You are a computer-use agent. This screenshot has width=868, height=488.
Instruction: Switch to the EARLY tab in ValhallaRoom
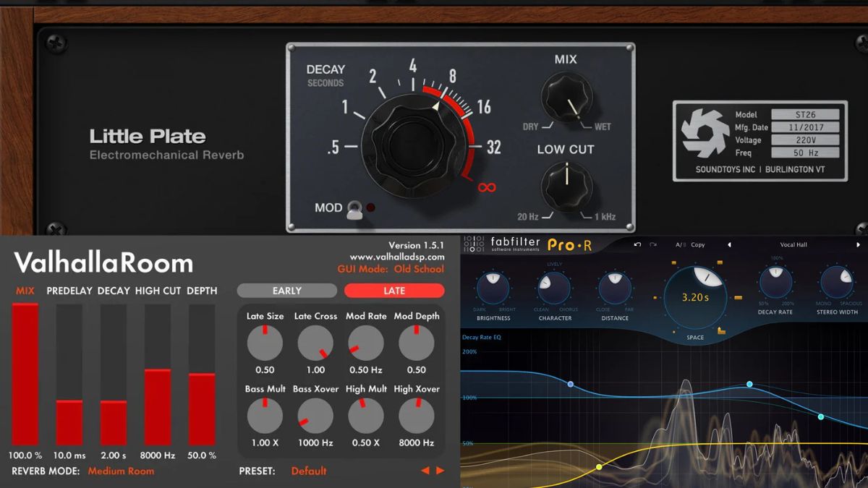pyautogui.click(x=286, y=290)
